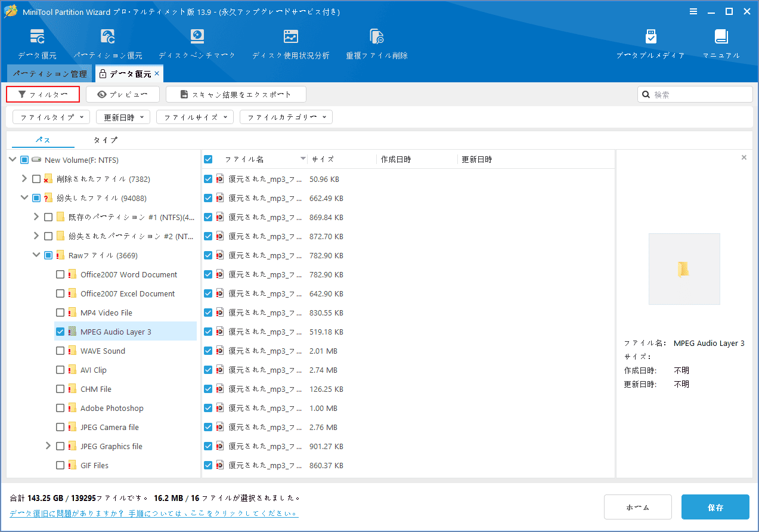Click in the search (検索) input field
The width and height of the screenshot is (759, 532).
[x=695, y=94]
